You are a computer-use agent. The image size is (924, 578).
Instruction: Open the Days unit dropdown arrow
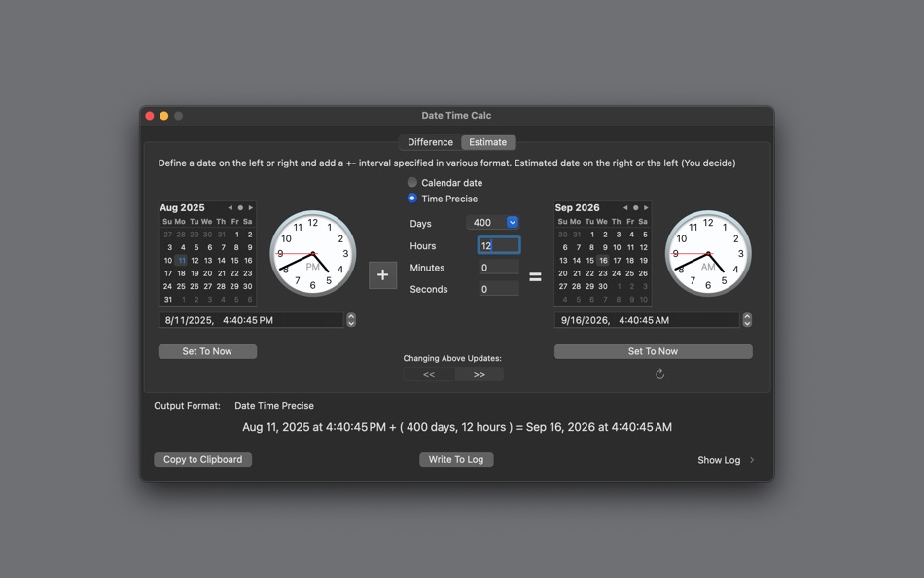coord(512,223)
